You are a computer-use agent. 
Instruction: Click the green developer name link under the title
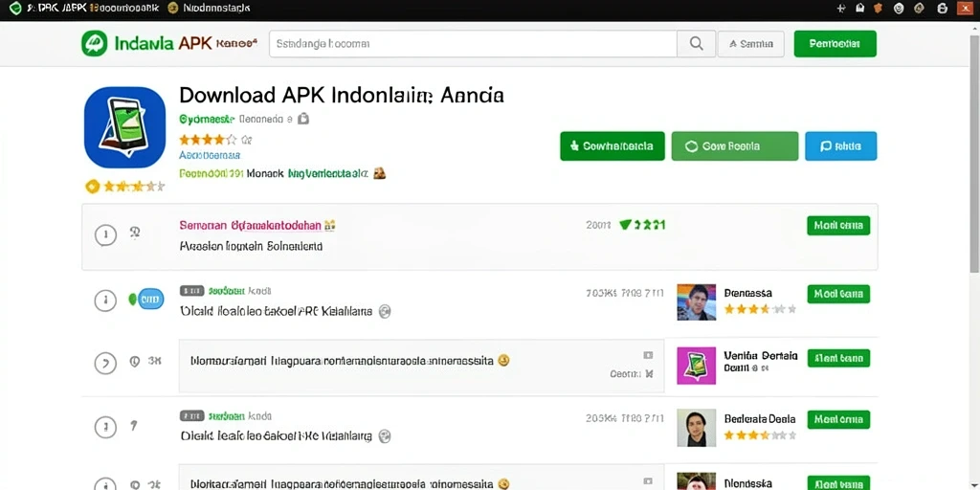coord(207,119)
